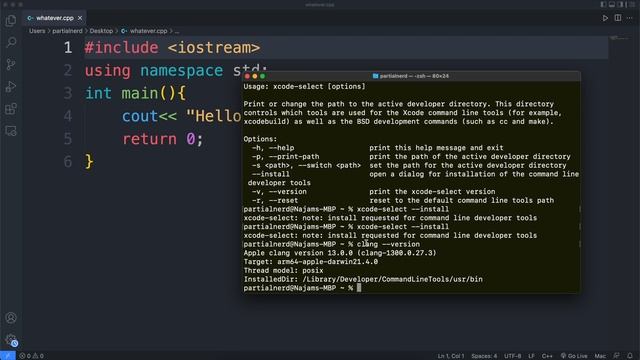Change indentation via Spaces: 4
Viewport: 640px width, 360px height.
coord(484,356)
